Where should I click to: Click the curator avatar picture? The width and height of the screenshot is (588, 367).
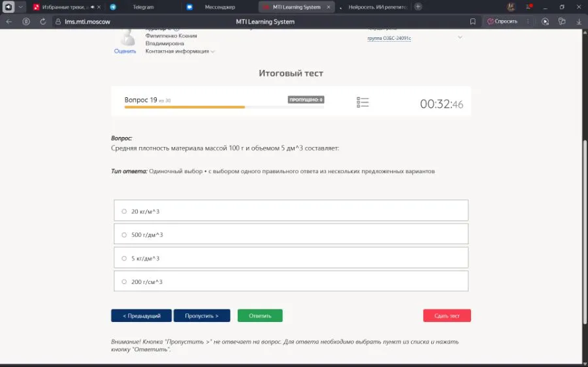[125, 38]
